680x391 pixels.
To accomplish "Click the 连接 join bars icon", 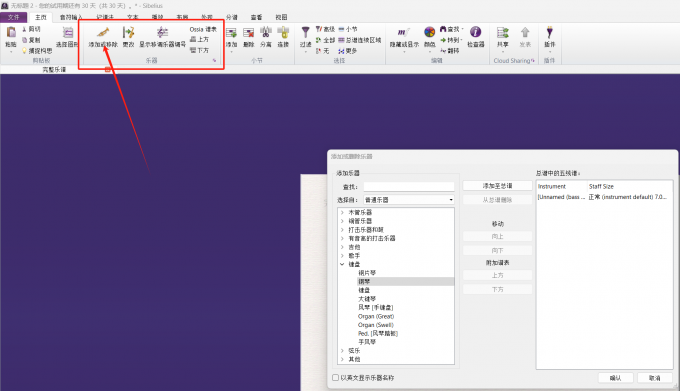I will pos(283,33).
